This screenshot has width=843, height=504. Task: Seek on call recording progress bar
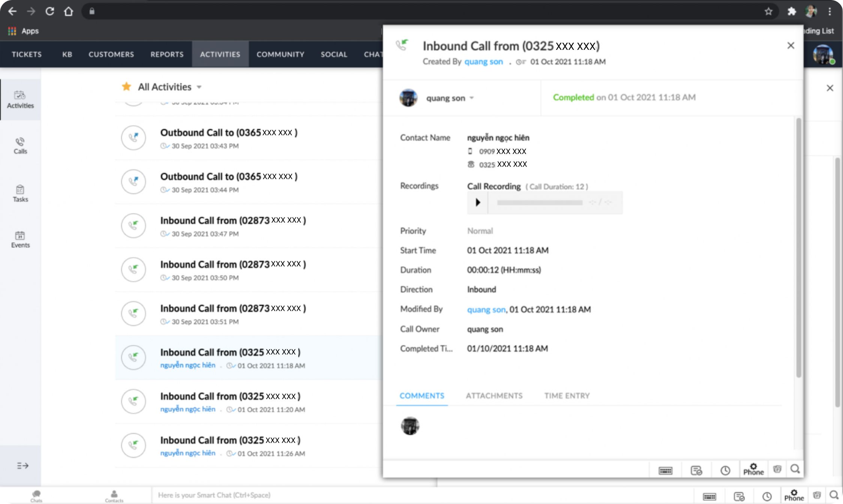pyautogui.click(x=540, y=203)
